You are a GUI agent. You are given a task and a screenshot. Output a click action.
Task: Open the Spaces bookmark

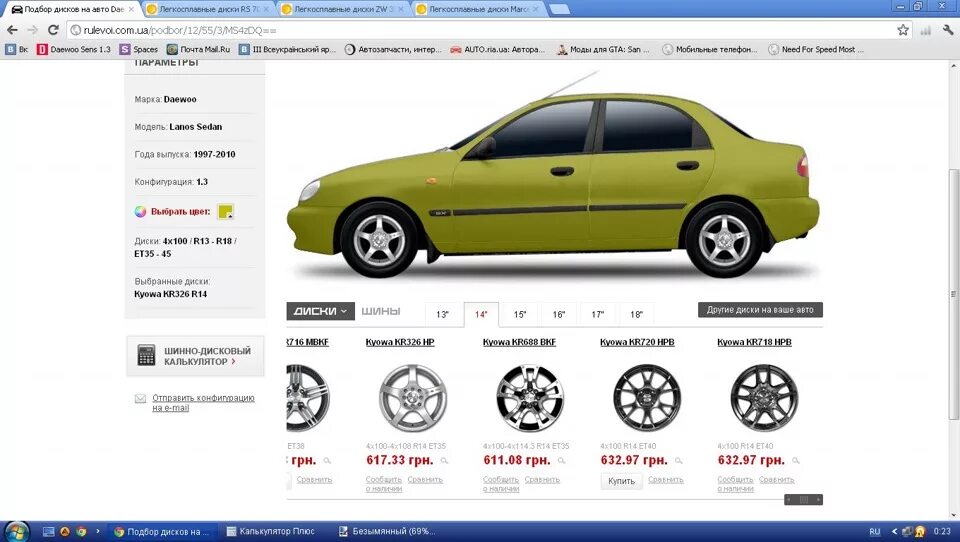tap(138, 50)
